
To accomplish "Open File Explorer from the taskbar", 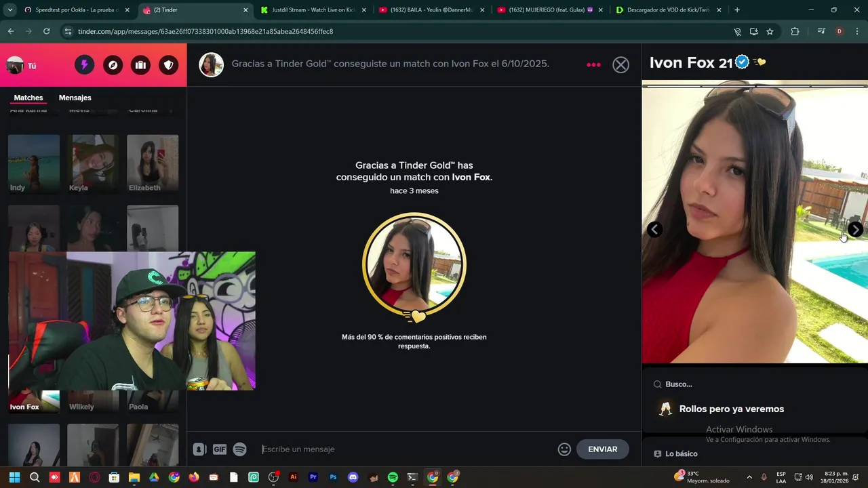I will tap(134, 477).
